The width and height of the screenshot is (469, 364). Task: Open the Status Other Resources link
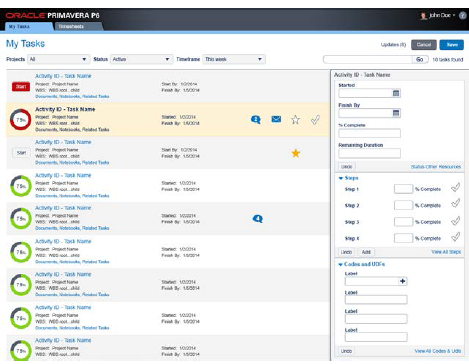pyautogui.click(x=436, y=167)
